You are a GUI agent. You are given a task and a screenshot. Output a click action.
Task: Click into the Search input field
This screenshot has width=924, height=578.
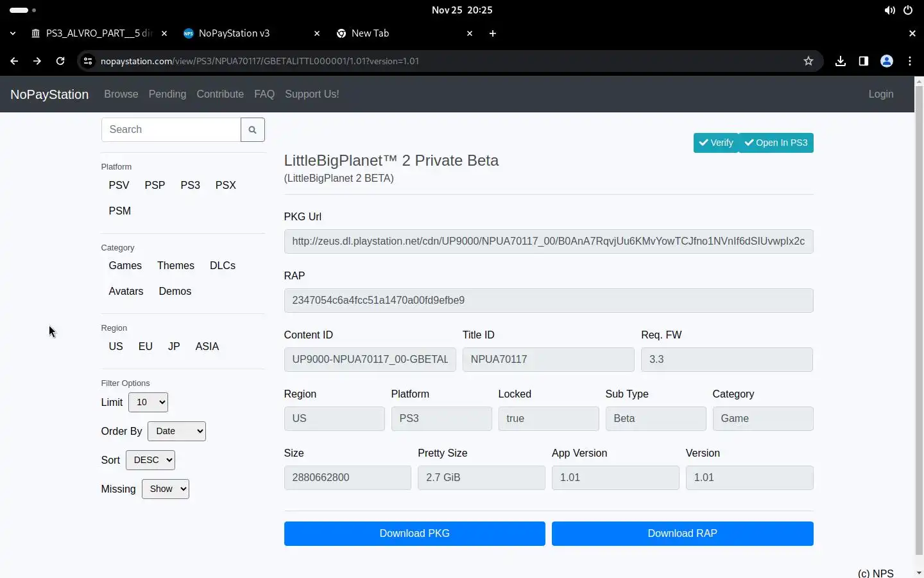click(x=171, y=130)
